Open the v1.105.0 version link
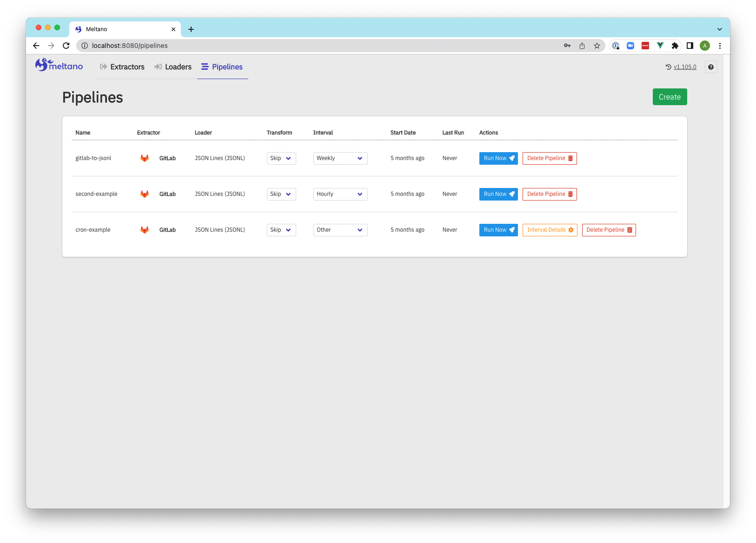The image size is (756, 543). [x=684, y=67]
